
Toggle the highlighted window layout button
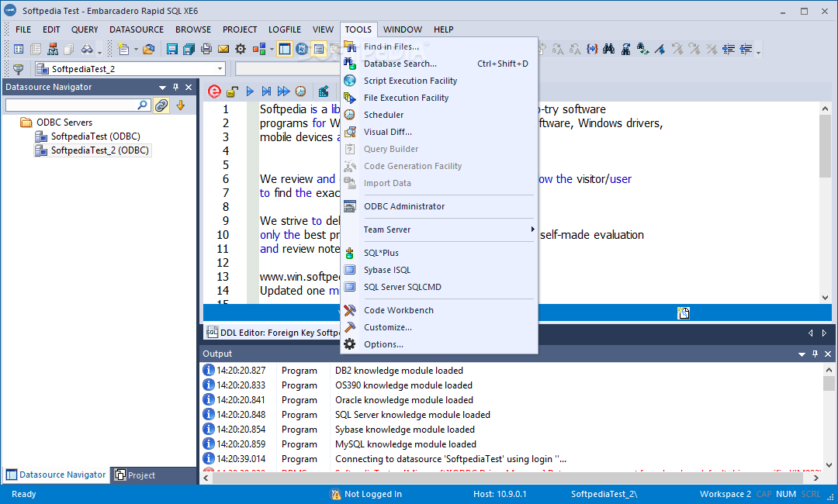coord(284,49)
